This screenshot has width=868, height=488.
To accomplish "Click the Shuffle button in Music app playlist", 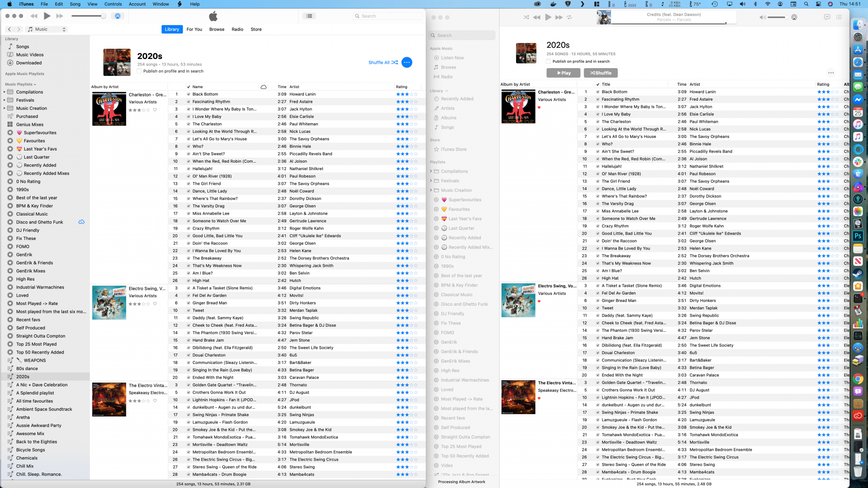I will (x=601, y=73).
